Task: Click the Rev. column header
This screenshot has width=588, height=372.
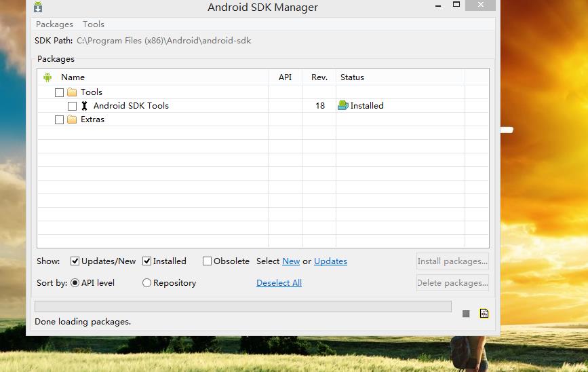Action: (x=319, y=77)
